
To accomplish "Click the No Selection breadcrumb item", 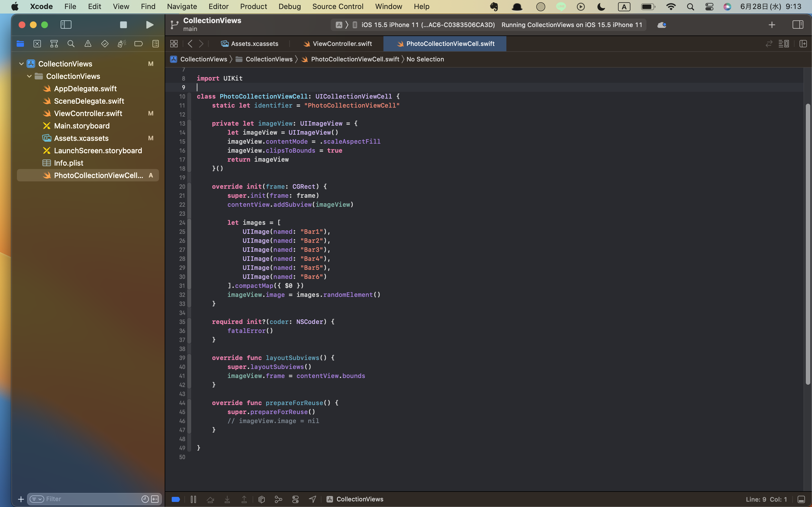I will pyautogui.click(x=425, y=59).
